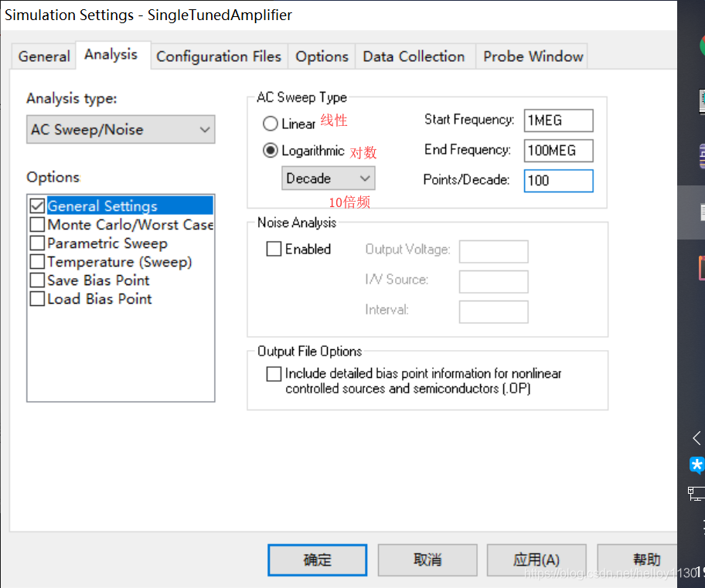Screen dimensions: 705x588
Task: Open the Options tab
Action: [x=322, y=56]
